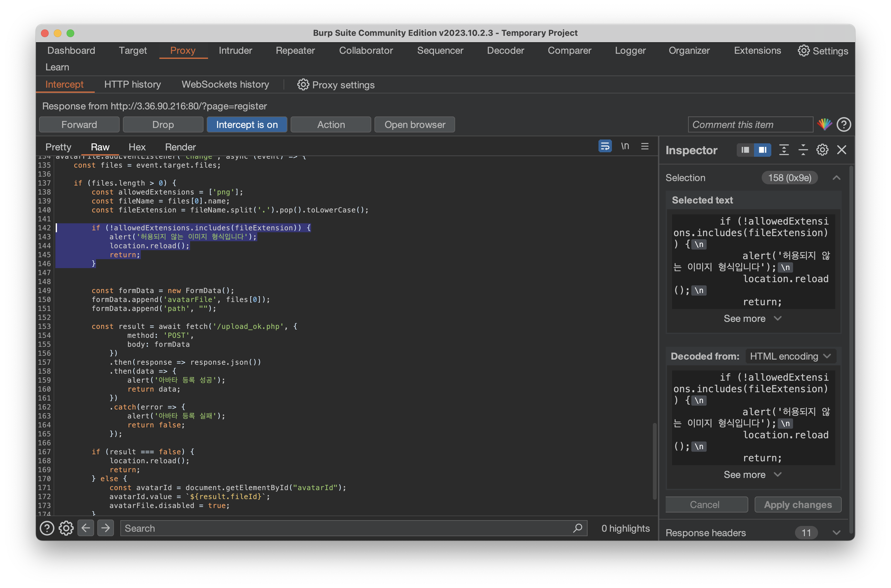This screenshot has width=891, height=588.
Task: Select the Hex view tab
Action: pyautogui.click(x=137, y=147)
